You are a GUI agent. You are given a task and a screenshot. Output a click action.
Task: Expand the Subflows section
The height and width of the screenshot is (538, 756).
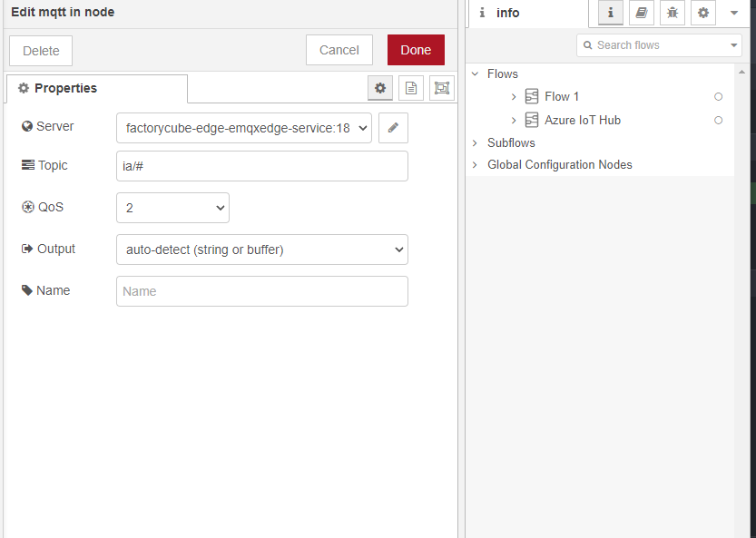pyautogui.click(x=474, y=142)
